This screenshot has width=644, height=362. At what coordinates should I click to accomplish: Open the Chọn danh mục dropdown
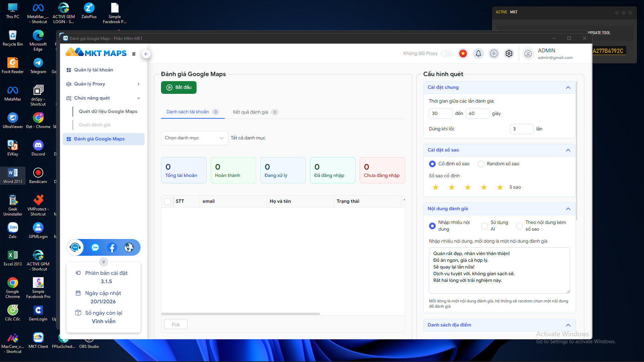coord(194,138)
